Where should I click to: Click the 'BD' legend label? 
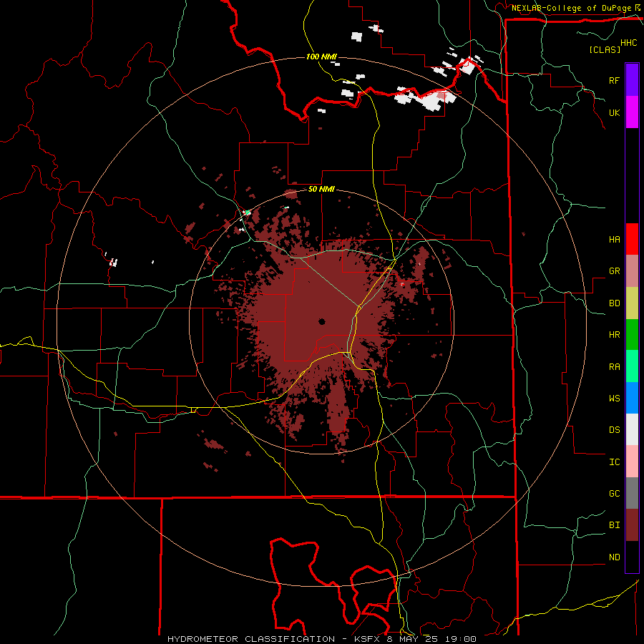(x=614, y=303)
